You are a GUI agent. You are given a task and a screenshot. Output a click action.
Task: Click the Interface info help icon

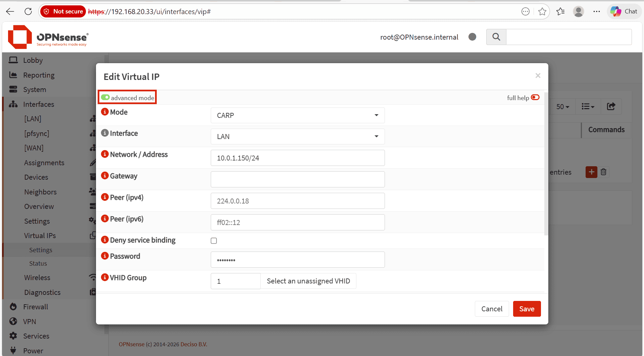[105, 133]
